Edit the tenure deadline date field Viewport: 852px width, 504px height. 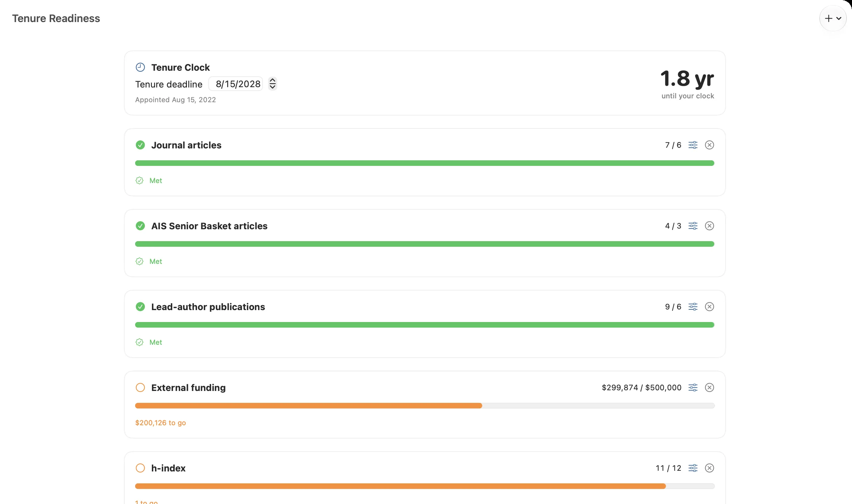tap(236, 84)
